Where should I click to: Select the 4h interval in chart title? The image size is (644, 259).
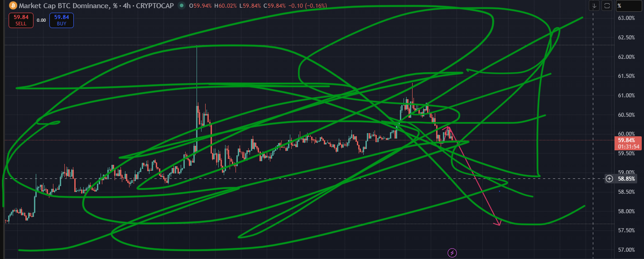[x=128, y=5]
